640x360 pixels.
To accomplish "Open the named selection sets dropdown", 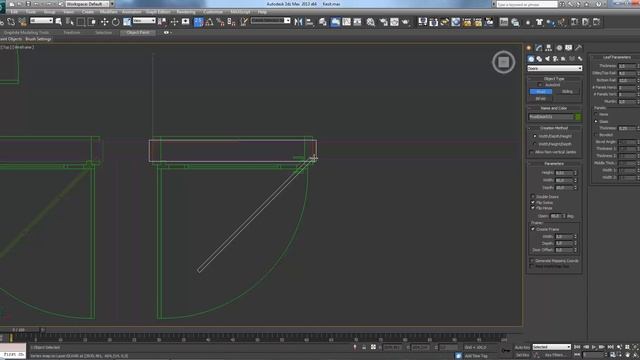I will pyautogui.click(x=270, y=20).
